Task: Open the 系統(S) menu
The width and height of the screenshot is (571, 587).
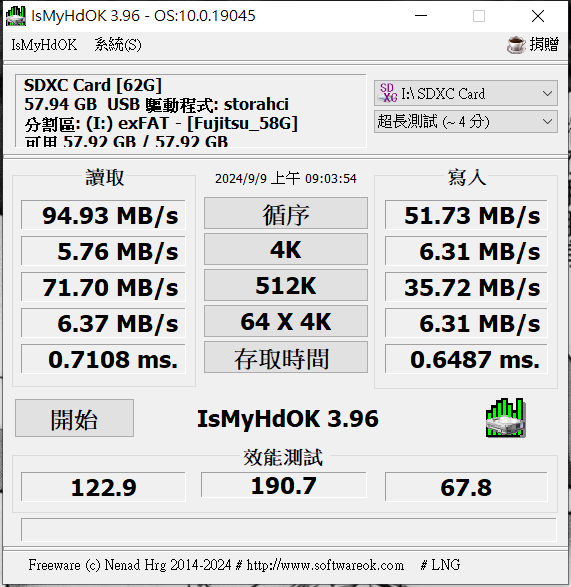Action: [x=118, y=45]
